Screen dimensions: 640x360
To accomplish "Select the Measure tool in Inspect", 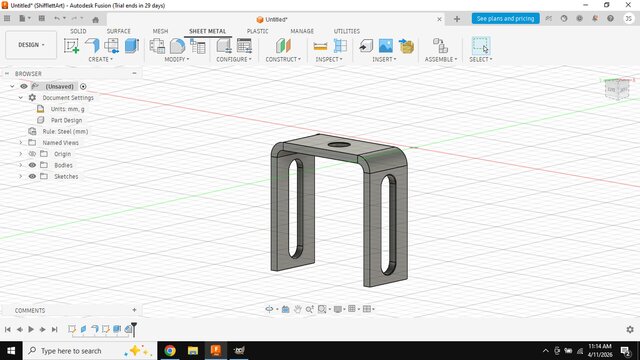I will tap(320, 46).
